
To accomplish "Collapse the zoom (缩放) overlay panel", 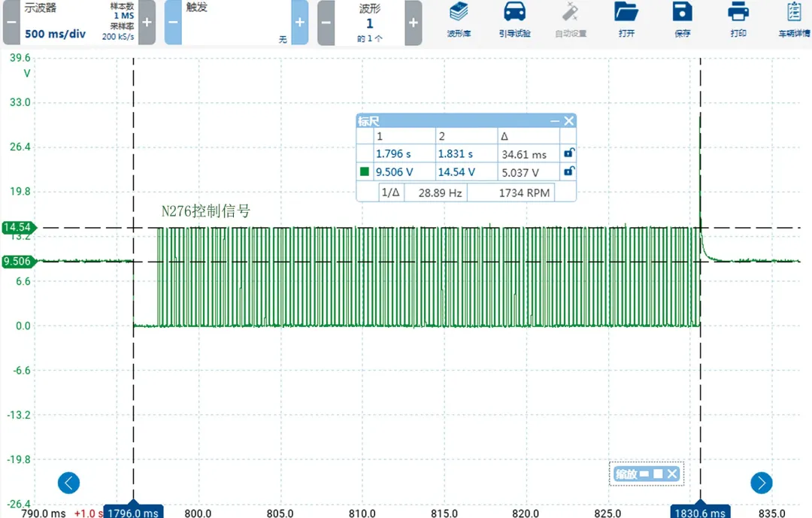I will [x=644, y=474].
